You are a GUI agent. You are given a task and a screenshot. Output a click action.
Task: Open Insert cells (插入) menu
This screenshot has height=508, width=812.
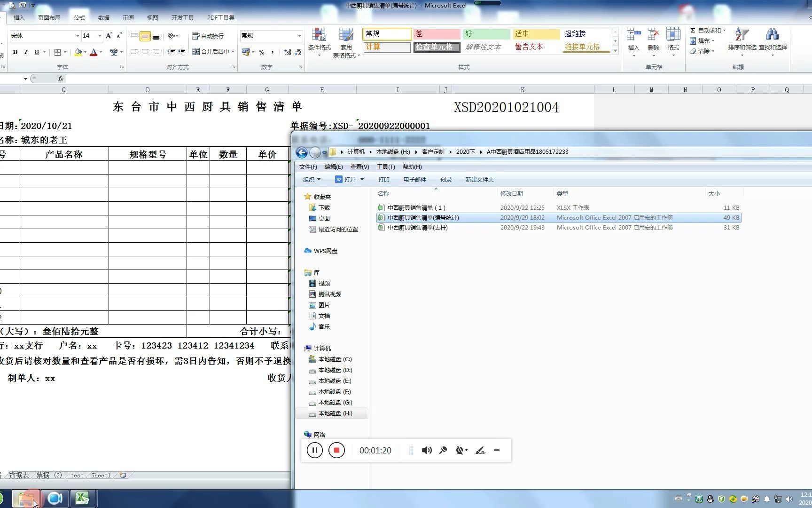click(633, 43)
